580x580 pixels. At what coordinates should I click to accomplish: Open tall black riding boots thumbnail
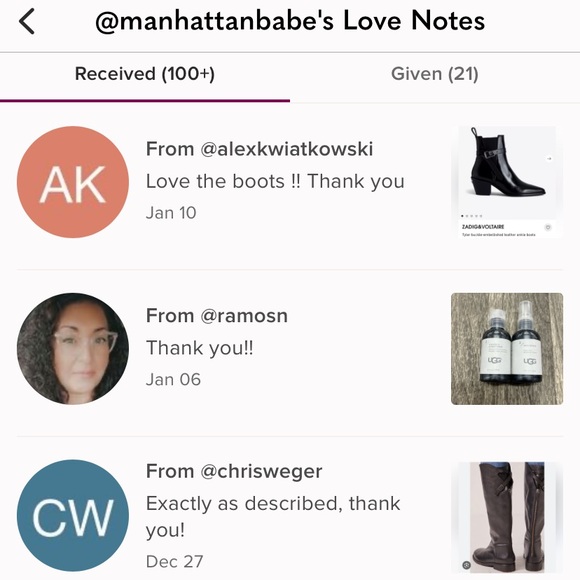[507, 517]
